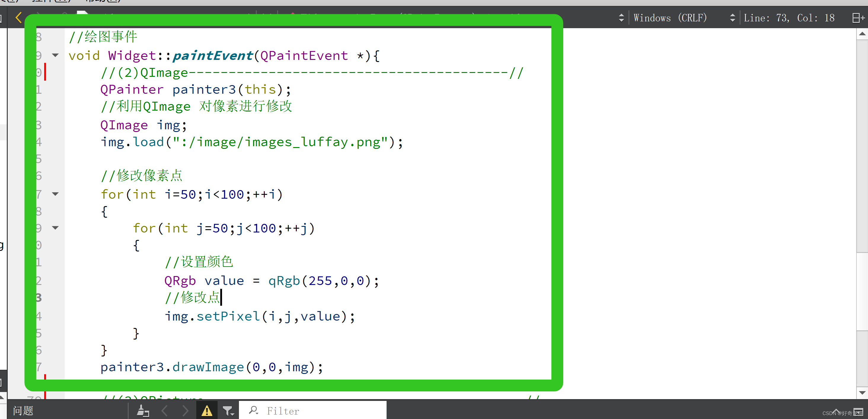Click the //修改点 comment line

(x=192, y=298)
